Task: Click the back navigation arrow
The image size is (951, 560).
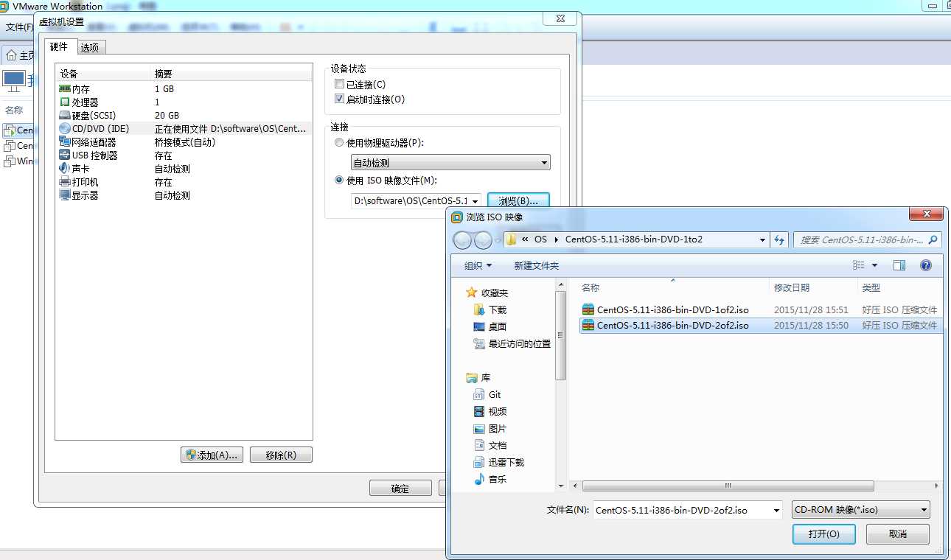Action: tap(462, 240)
